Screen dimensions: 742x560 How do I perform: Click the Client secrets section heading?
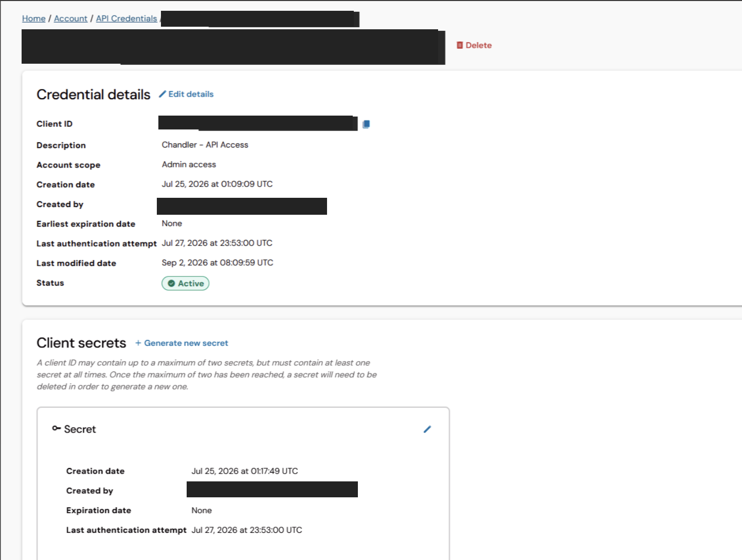[81, 343]
